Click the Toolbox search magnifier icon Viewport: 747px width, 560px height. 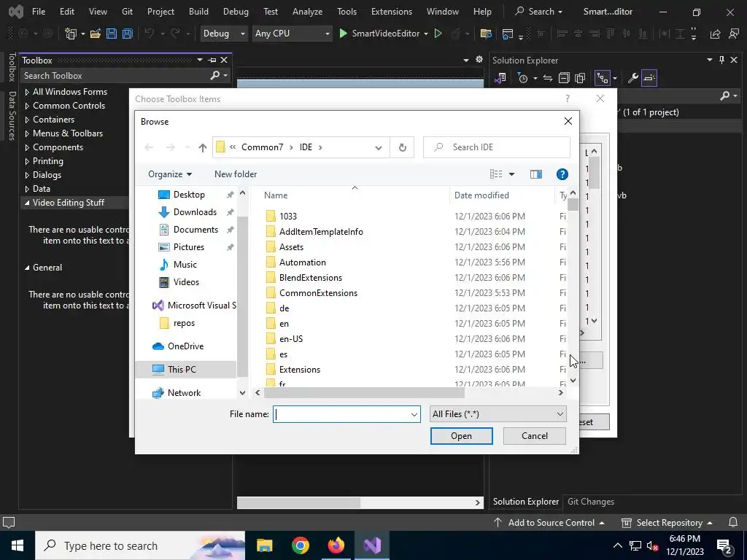coord(215,76)
